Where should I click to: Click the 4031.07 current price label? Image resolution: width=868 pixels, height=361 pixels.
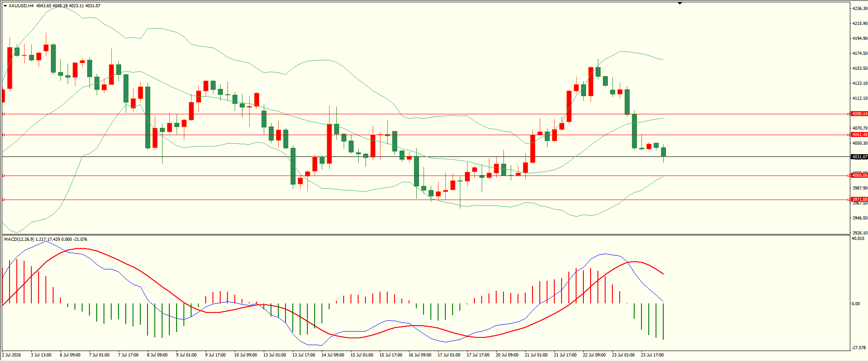pos(859,157)
